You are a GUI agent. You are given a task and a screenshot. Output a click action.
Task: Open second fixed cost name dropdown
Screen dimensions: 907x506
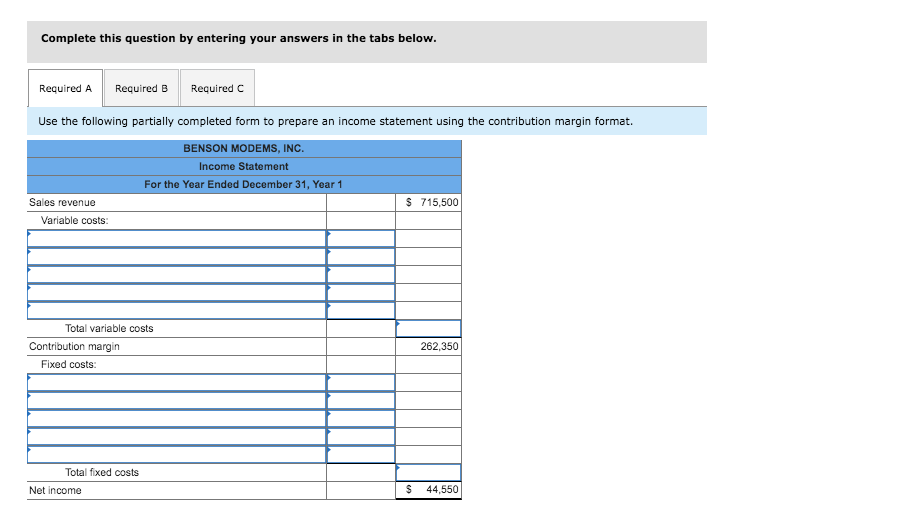coord(176,400)
